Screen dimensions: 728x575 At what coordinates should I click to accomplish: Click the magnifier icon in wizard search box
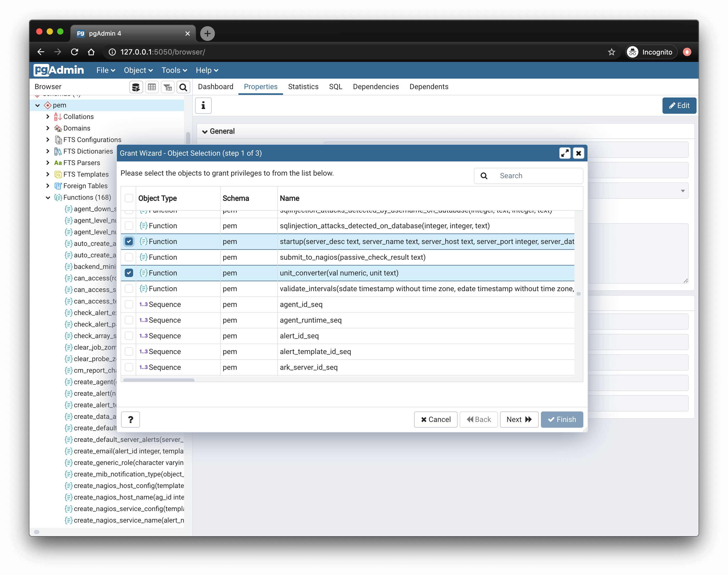tap(484, 176)
